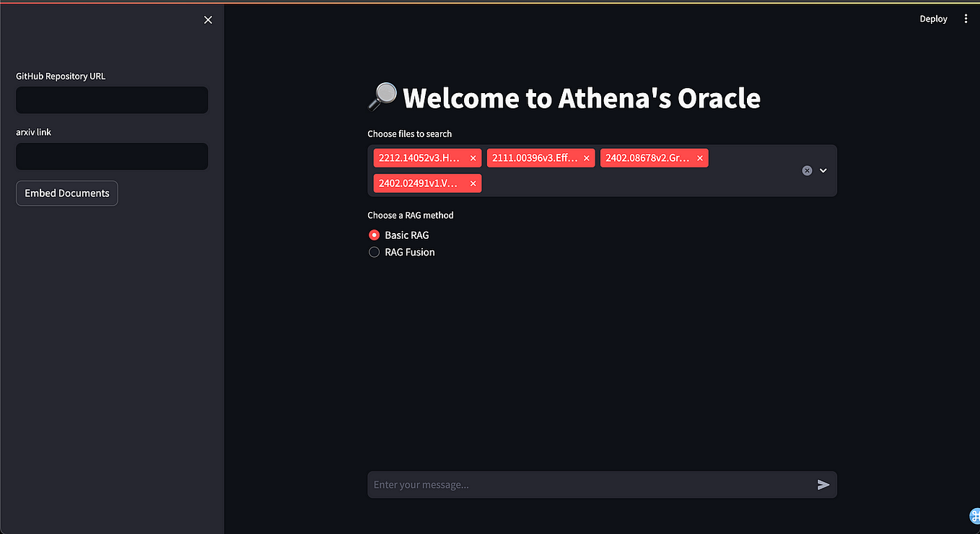Click the Deploy button
Screen dimensions: 980x534
tap(933, 19)
